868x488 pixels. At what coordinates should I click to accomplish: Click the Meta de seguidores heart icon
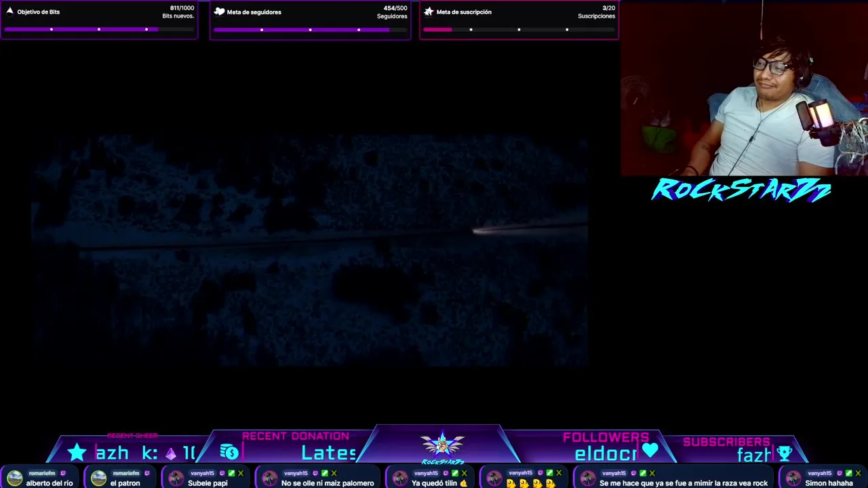pyautogui.click(x=219, y=12)
